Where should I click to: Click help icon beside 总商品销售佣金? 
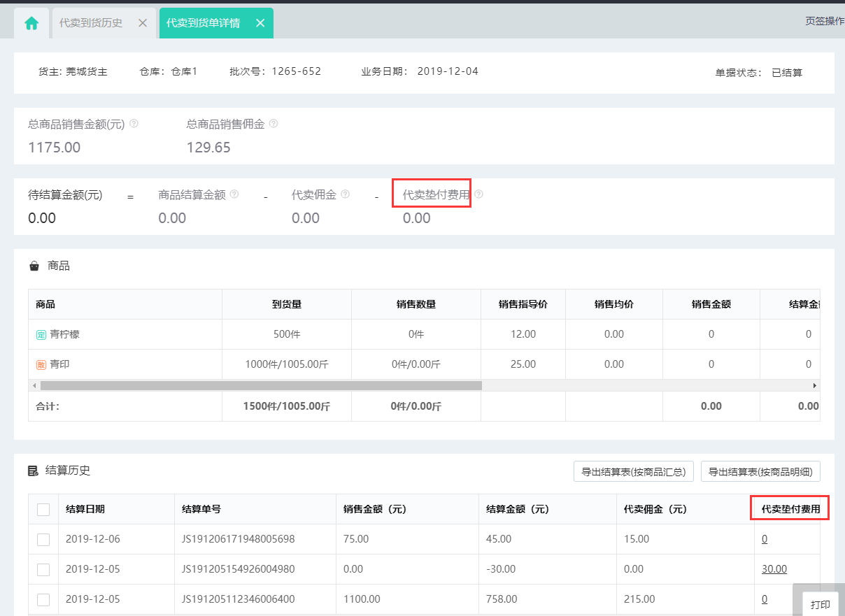[274, 124]
